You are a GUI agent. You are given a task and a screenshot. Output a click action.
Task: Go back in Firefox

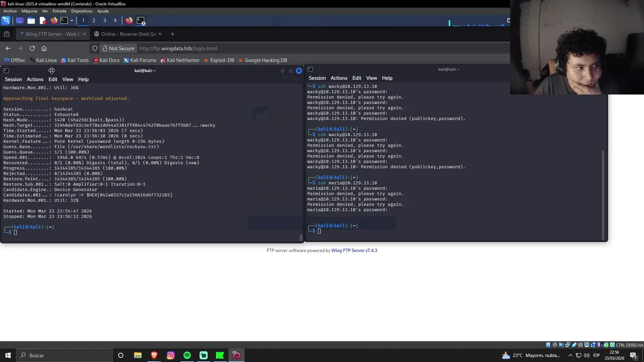click(x=8, y=48)
